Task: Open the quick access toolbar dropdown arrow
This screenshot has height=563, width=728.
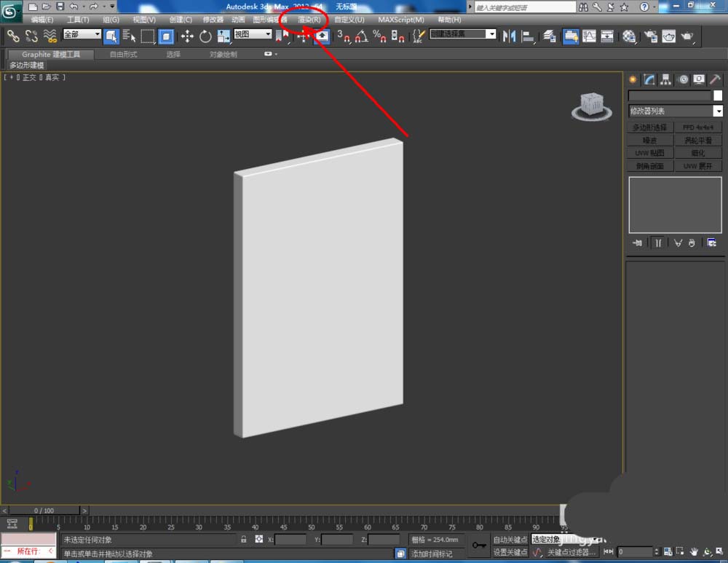Action: click(112, 7)
